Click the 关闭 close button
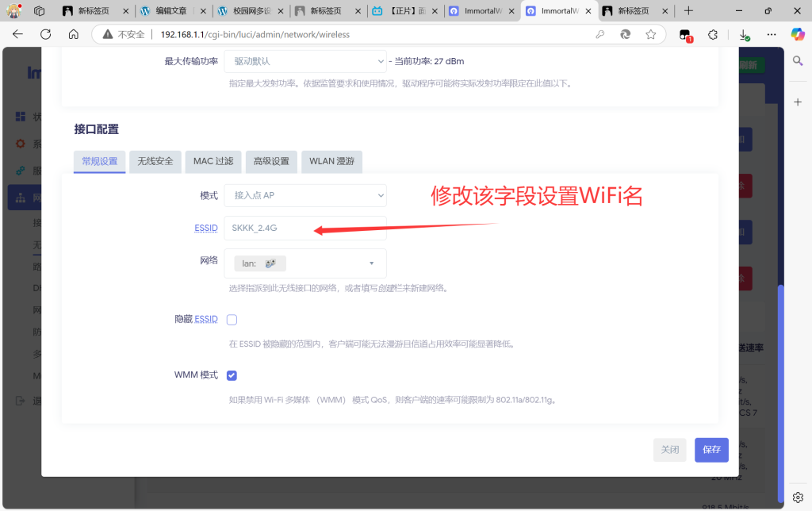This screenshot has width=812, height=511. (669, 450)
